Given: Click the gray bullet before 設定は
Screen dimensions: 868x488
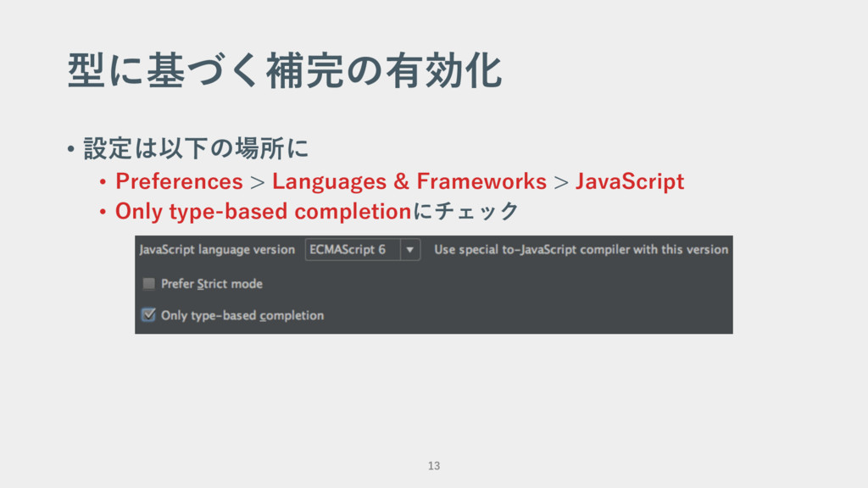Looking at the screenshot, I should click(70, 149).
